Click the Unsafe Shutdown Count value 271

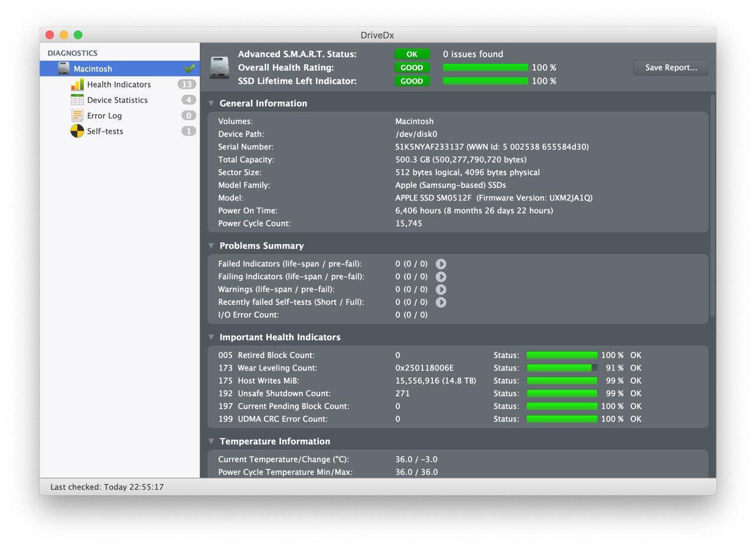402,393
